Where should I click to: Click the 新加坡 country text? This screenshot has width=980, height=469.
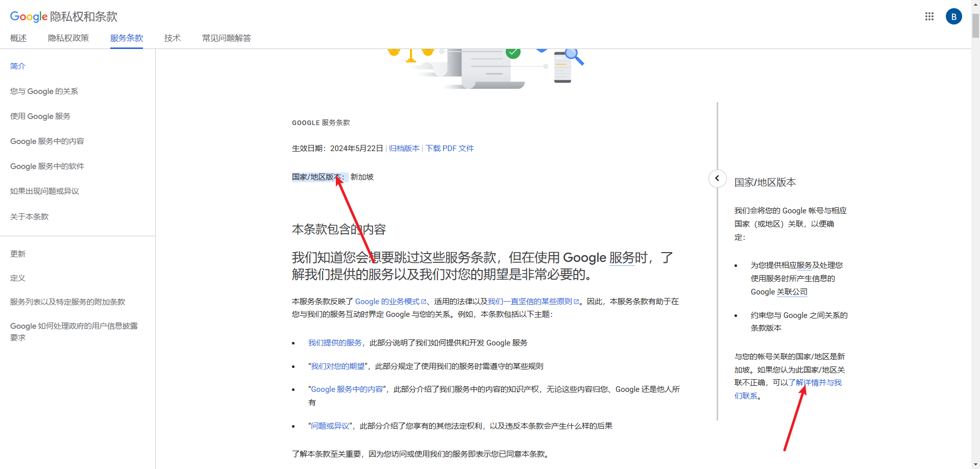[x=362, y=177]
